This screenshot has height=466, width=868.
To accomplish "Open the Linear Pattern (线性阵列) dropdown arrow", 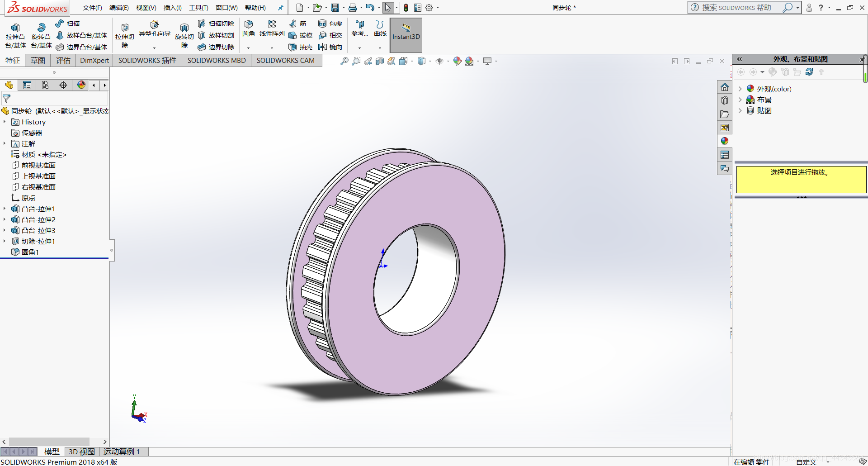I will click(272, 48).
